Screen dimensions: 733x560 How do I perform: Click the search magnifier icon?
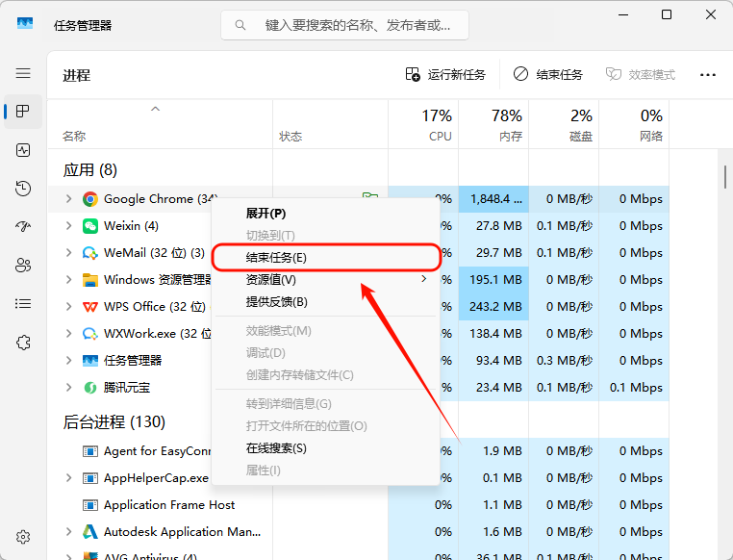[x=240, y=25]
